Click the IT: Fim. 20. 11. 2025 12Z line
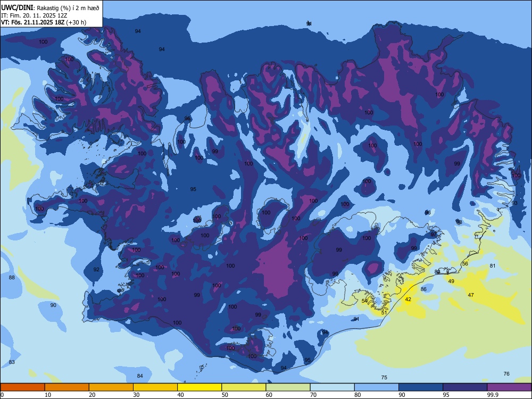532x399 pixels. [34, 15]
